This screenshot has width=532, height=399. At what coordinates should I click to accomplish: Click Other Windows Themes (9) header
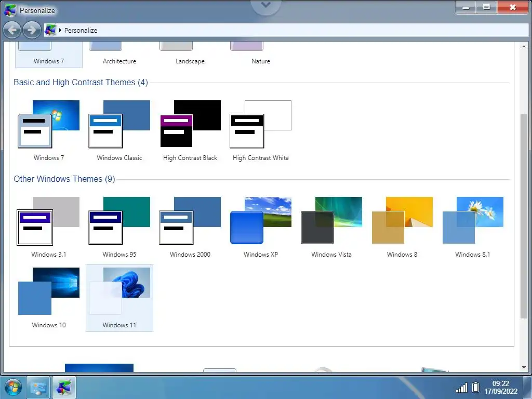tap(64, 179)
